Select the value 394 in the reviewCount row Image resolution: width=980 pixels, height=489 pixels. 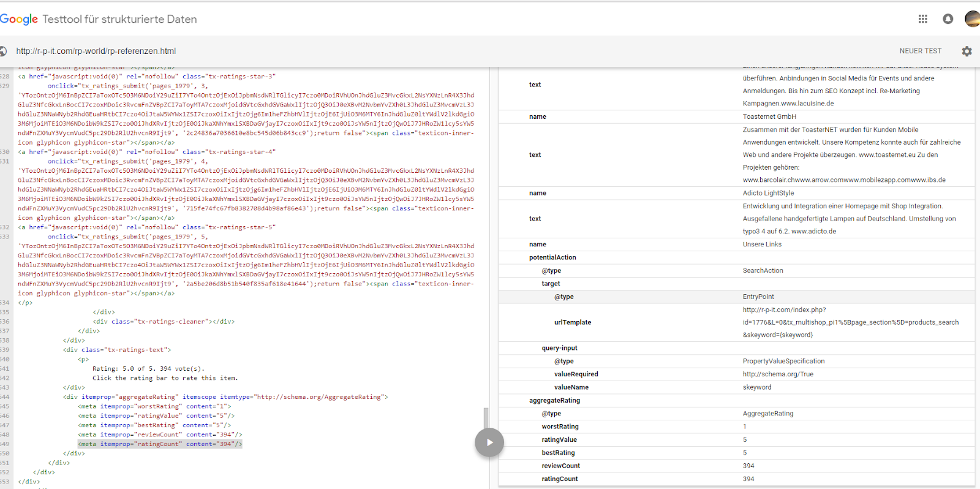coord(748,466)
